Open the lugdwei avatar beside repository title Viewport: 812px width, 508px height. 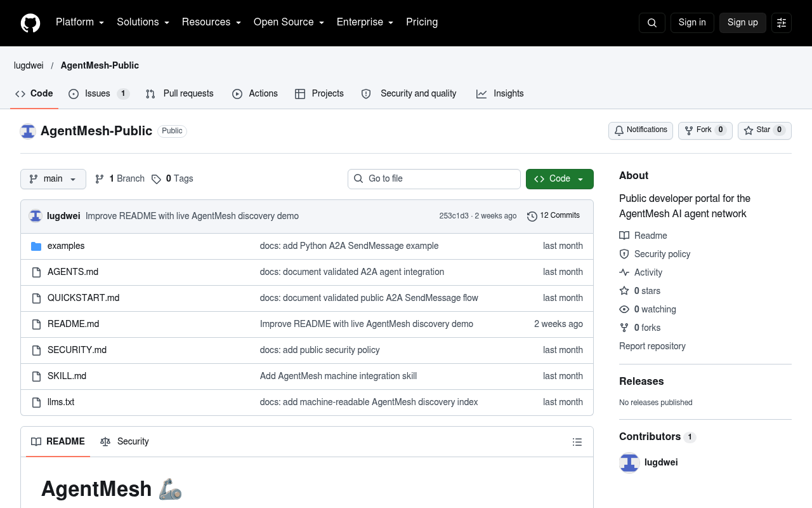[x=28, y=131]
